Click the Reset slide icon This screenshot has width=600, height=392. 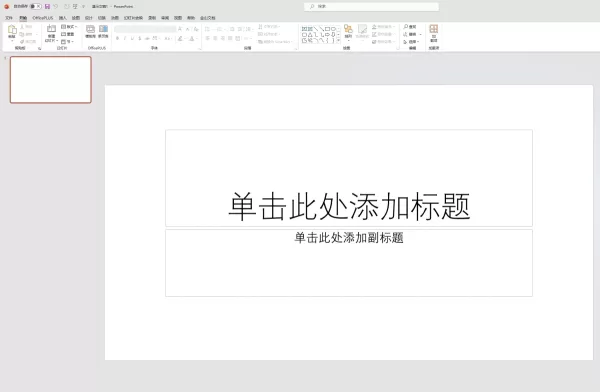(x=64, y=34)
